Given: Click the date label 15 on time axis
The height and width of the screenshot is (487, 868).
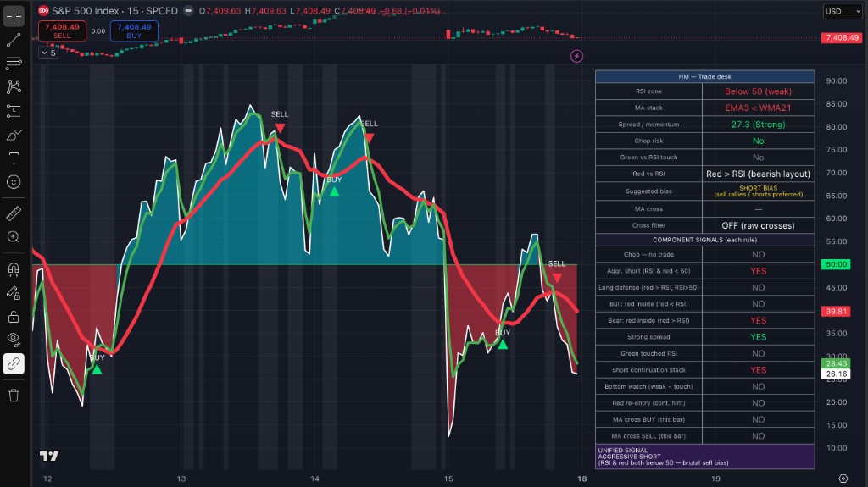Looking at the screenshot, I should (448, 479).
